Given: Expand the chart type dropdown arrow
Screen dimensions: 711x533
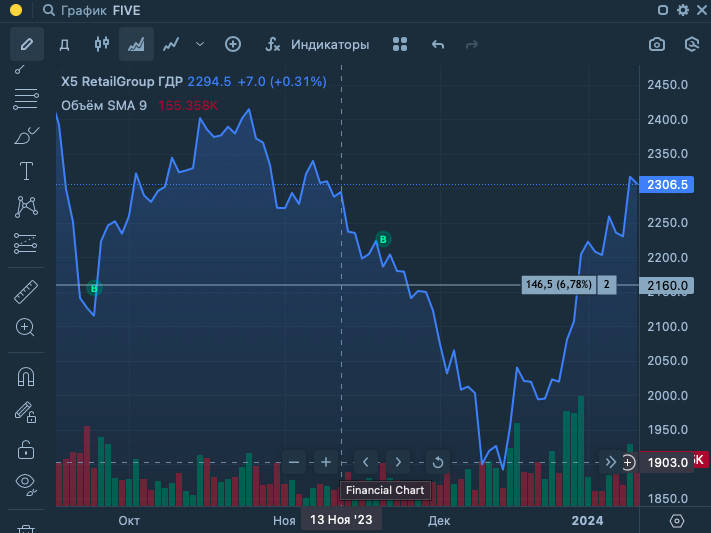Looking at the screenshot, I should [200, 44].
